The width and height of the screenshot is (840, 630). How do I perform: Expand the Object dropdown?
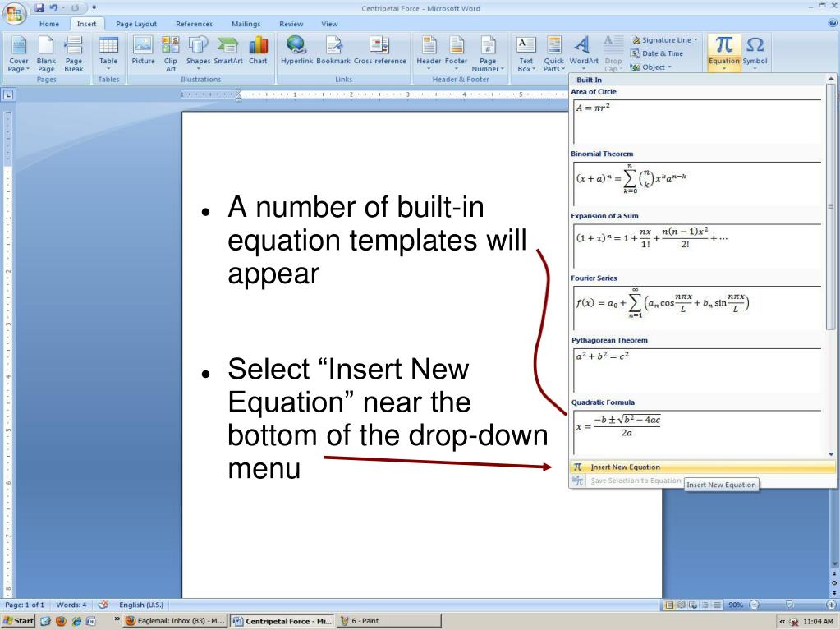[x=670, y=67]
